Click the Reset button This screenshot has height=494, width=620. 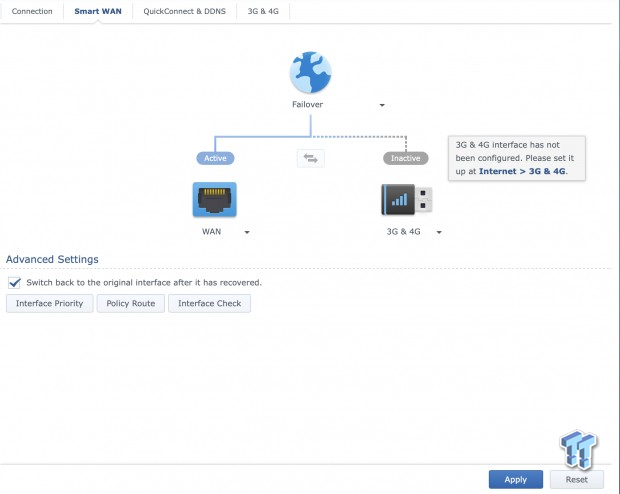coord(577,479)
